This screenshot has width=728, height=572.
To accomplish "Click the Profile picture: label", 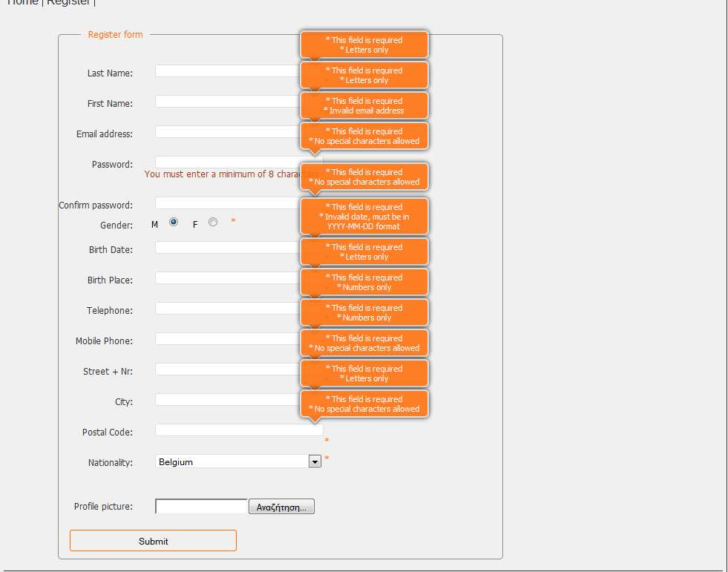I will [104, 506].
